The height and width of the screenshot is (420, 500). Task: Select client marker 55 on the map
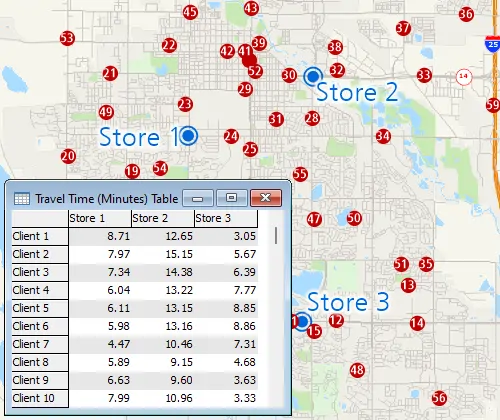[x=300, y=174]
